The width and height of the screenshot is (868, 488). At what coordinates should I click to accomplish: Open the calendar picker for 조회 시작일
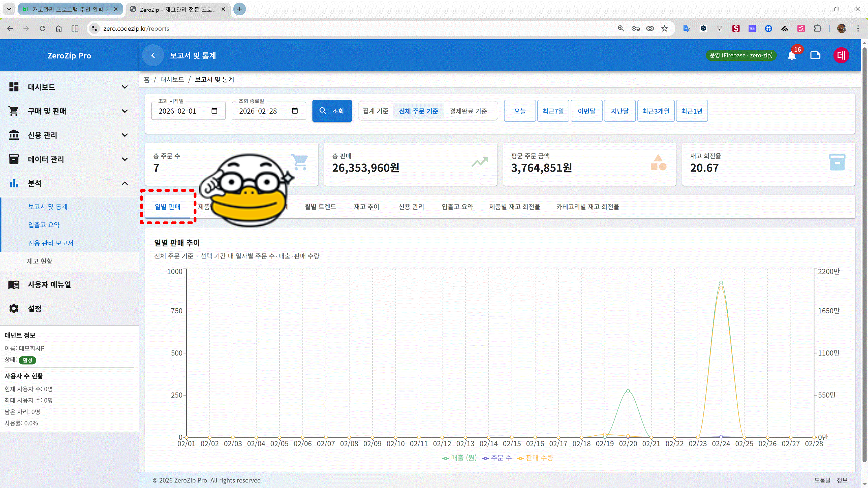coord(214,111)
